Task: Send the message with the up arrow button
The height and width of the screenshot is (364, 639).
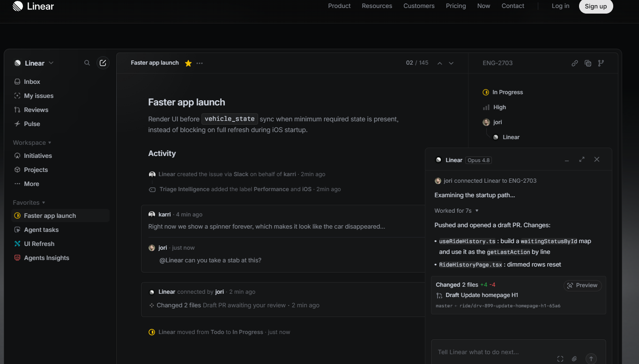Action: click(591, 359)
